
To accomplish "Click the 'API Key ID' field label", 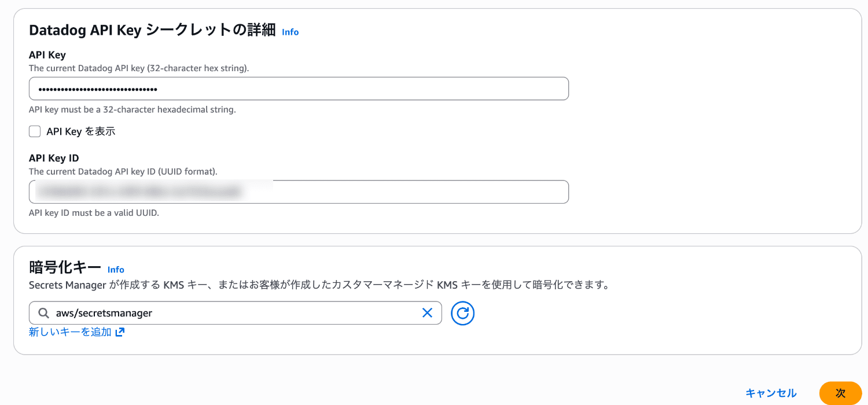I will pos(54,158).
